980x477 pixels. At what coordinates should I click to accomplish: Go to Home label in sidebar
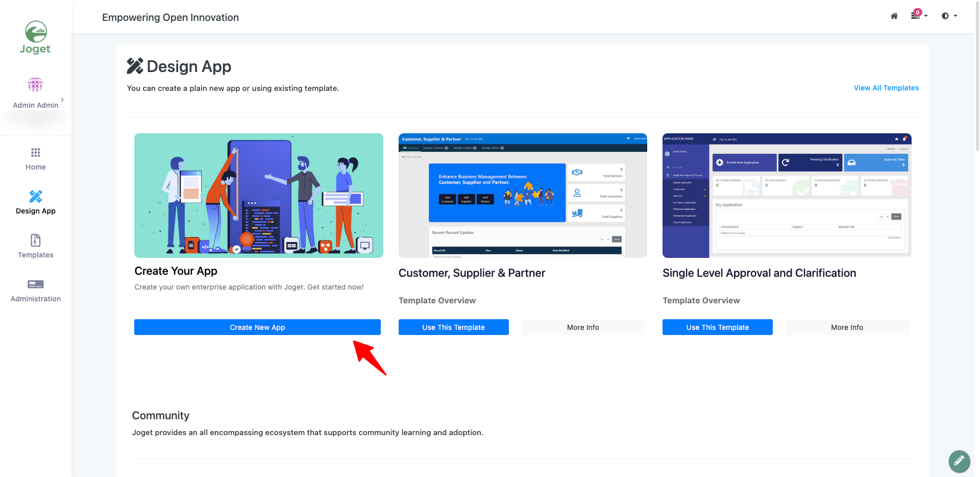click(x=36, y=167)
